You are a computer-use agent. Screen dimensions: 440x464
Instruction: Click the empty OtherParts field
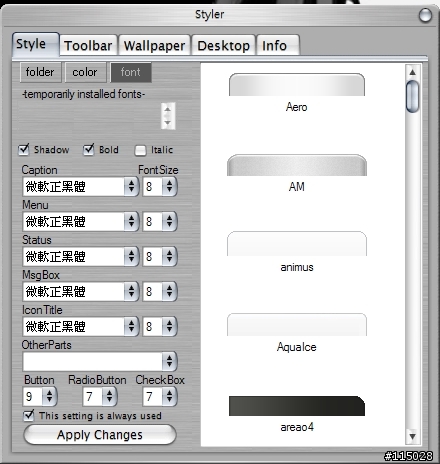coord(93,361)
